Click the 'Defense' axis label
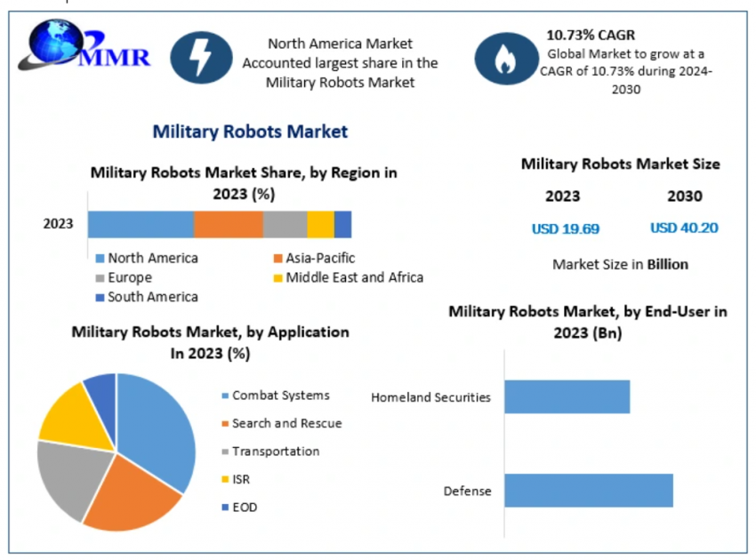This screenshot has width=756, height=560. point(467,491)
